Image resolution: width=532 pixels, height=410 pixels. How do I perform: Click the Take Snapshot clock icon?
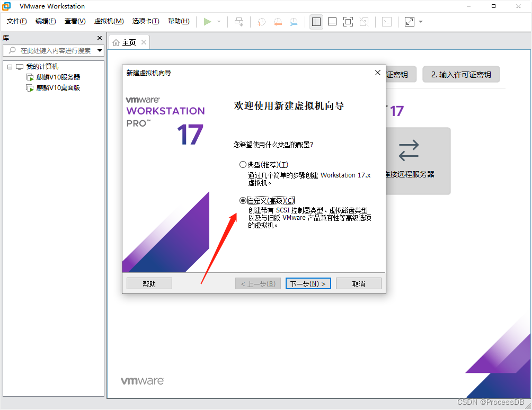pyautogui.click(x=261, y=22)
